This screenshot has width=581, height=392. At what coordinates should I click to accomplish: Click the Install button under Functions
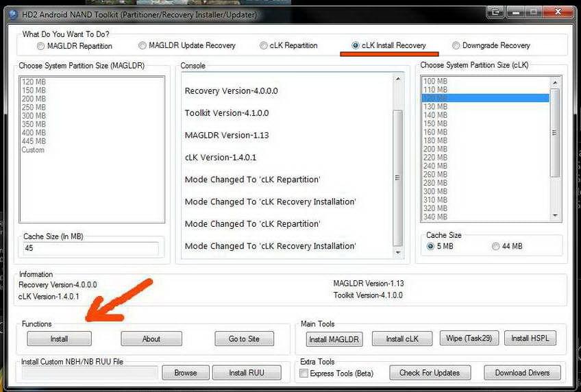(59, 339)
